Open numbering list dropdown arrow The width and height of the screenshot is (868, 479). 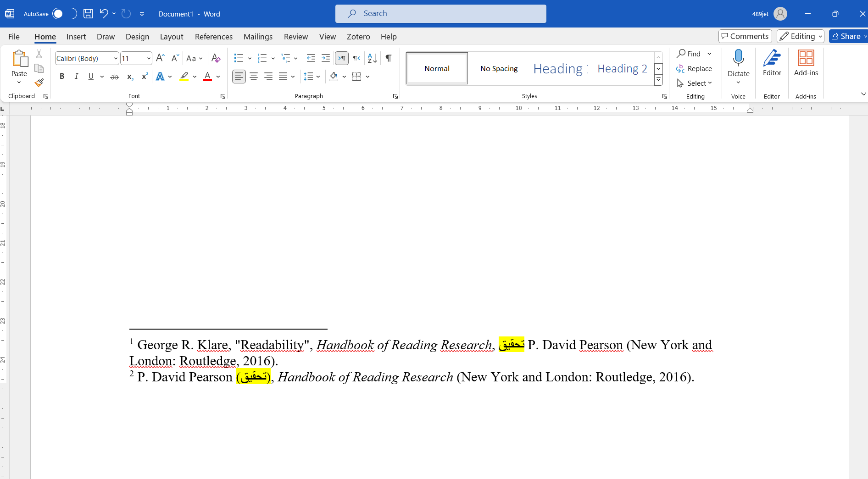[273, 58]
